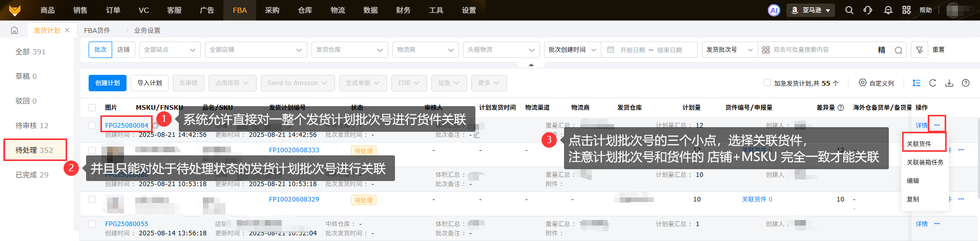Open plan link FP10020608333
This screenshot has width=980, height=241.
[x=294, y=150]
